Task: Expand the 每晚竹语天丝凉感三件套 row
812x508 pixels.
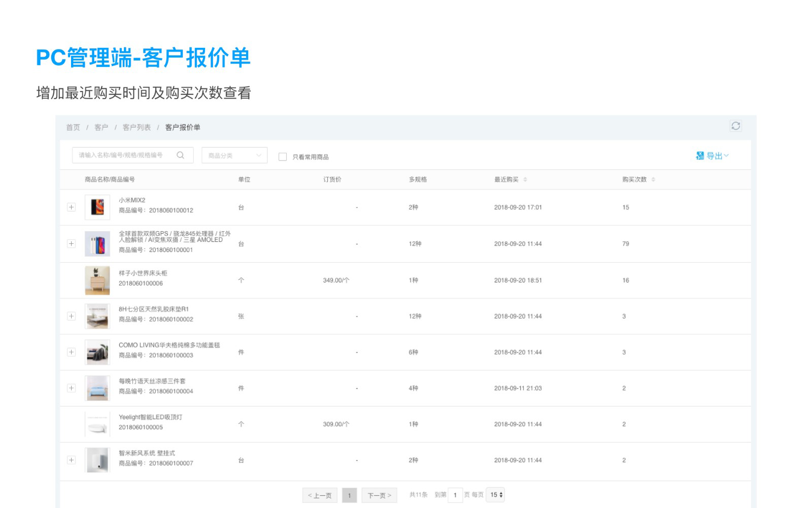Action: 71,388
